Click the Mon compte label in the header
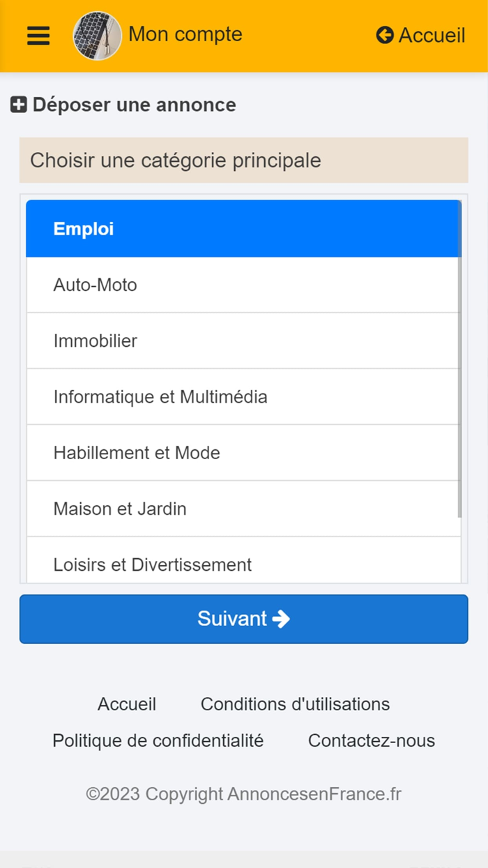The width and height of the screenshot is (488, 868). click(183, 35)
